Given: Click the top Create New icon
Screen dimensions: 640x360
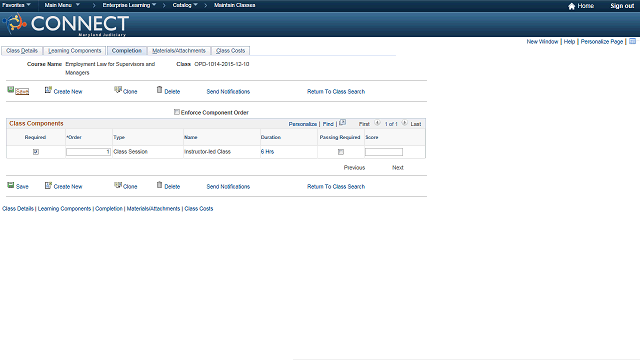Looking at the screenshot, I should (48, 90).
